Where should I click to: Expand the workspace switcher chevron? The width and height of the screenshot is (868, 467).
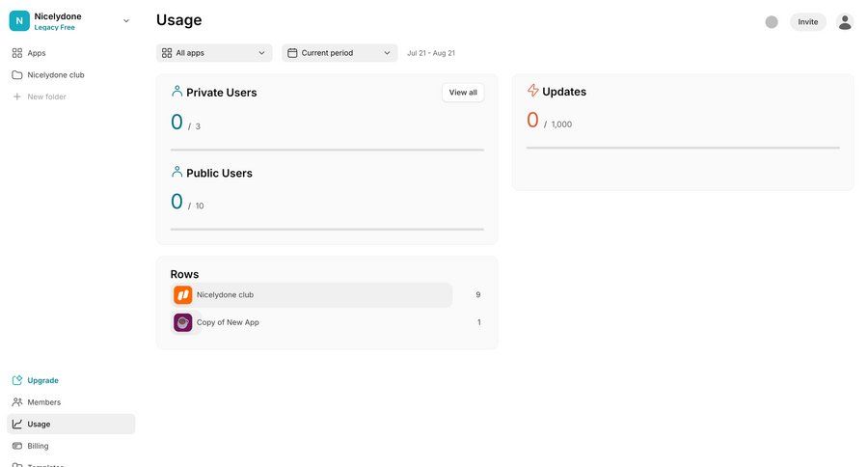tap(126, 21)
